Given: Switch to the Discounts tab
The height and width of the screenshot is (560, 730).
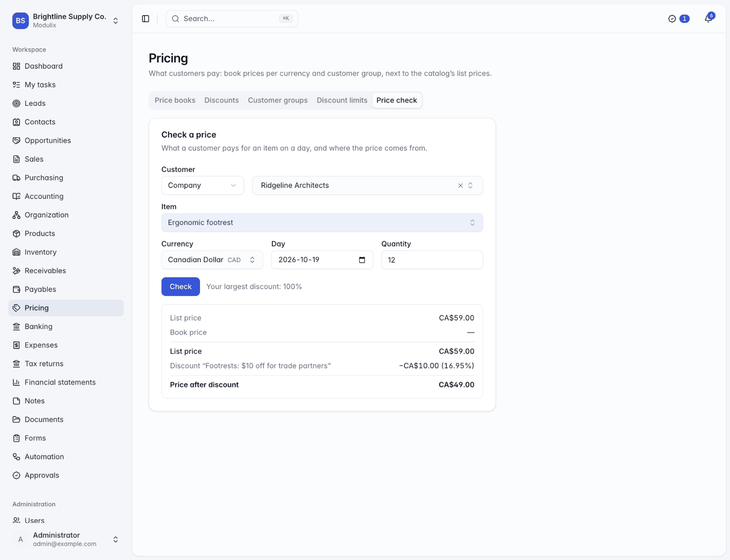Looking at the screenshot, I should (221, 100).
